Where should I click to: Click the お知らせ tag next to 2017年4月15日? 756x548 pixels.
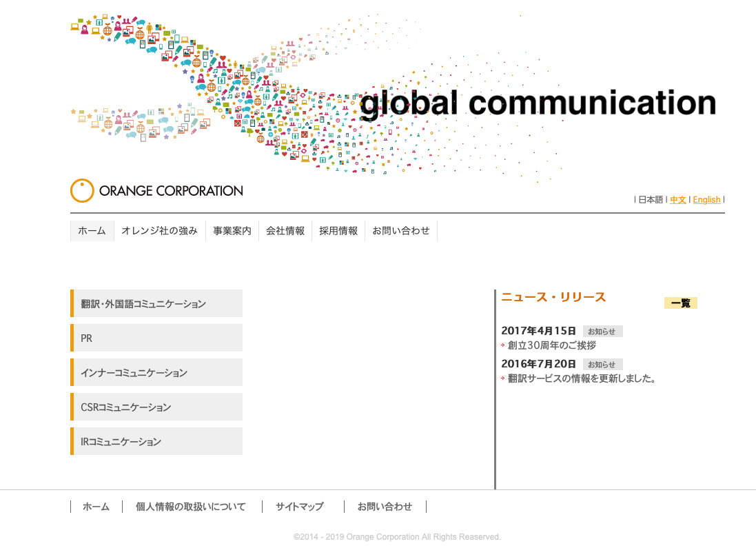pyautogui.click(x=603, y=332)
